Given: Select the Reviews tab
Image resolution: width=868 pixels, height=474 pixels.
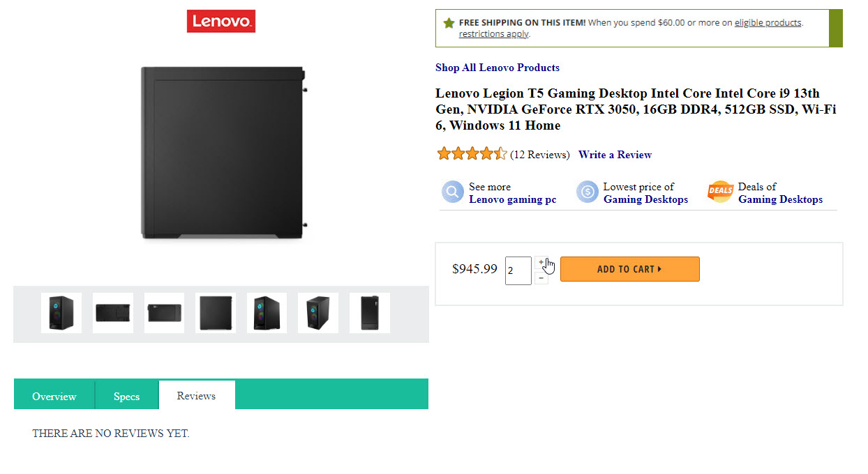Looking at the screenshot, I should [x=196, y=395].
